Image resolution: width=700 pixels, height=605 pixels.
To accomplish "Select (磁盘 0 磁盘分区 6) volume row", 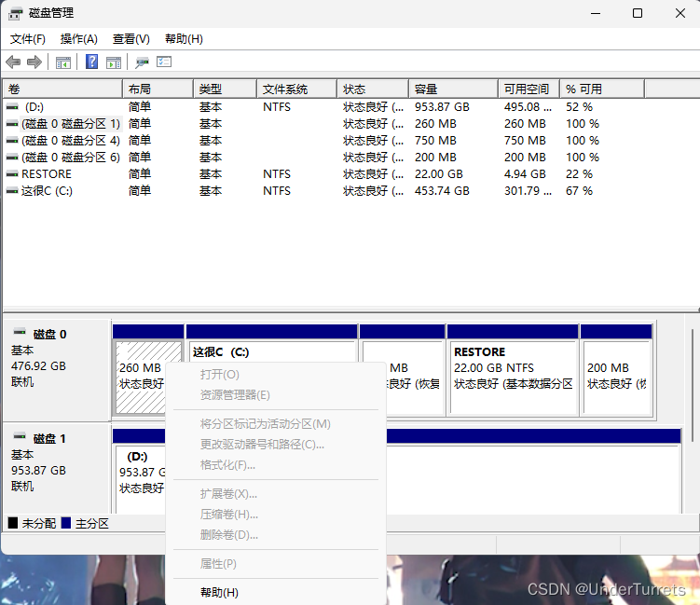I will pyautogui.click(x=324, y=158).
